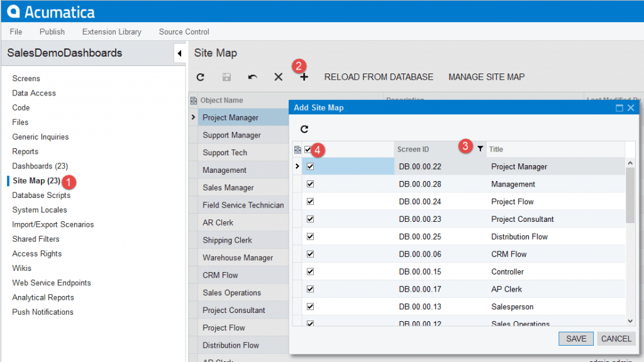Uncheck the dialog's CRM Flow DB.00.00.06 checkbox

311,254
